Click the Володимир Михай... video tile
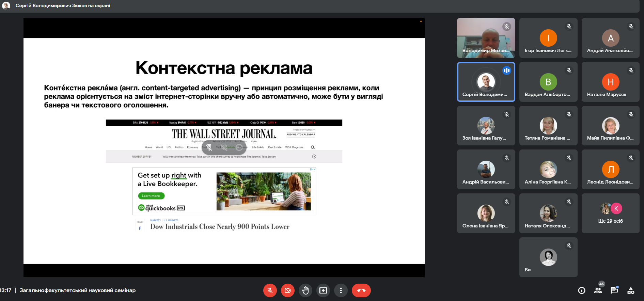This screenshot has width=644, height=301. pos(486,38)
